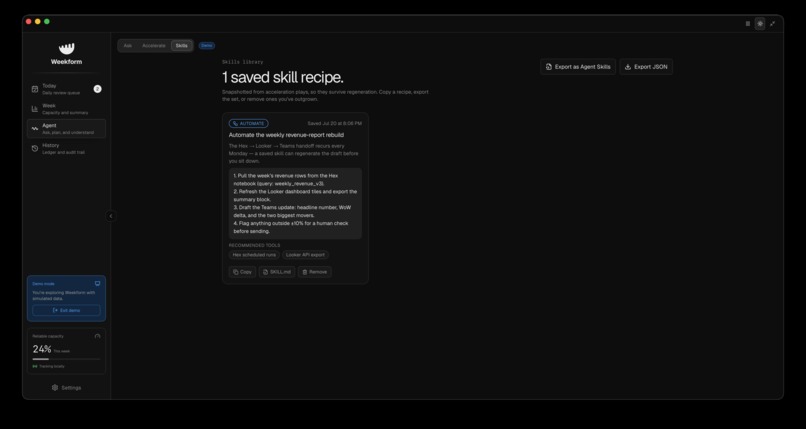Click the Weekform logo in the sidebar

[66, 54]
